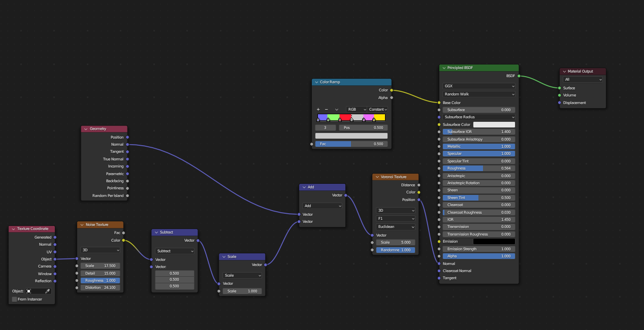Collapse the Voronoi Texture node
Image resolution: width=644 pixels, height=330 pixels.
click(x=377, y=177)
